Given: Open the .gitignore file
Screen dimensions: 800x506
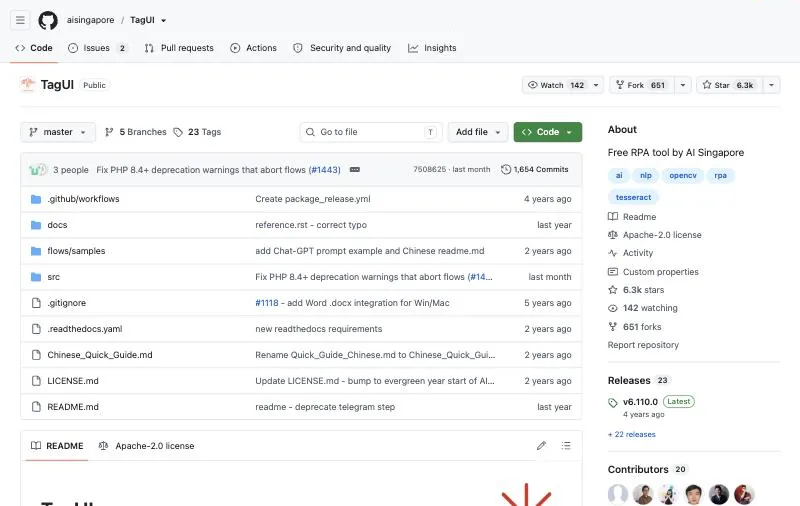Looking at the screenshot, I should point(66,303).
